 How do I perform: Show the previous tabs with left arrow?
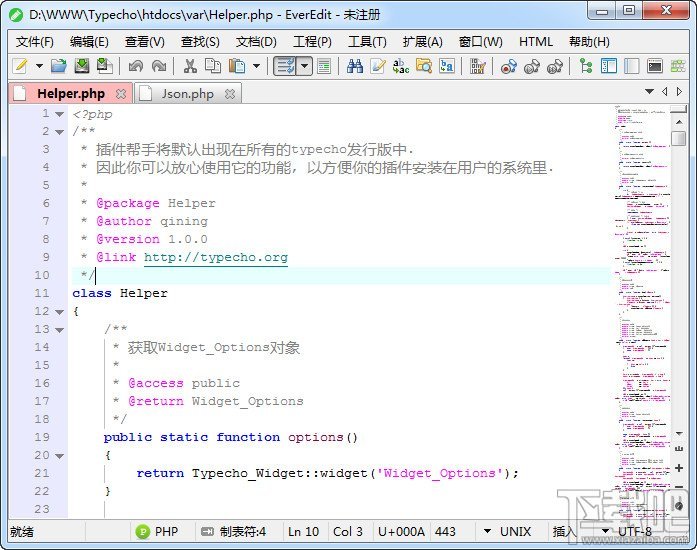point(665,92)
